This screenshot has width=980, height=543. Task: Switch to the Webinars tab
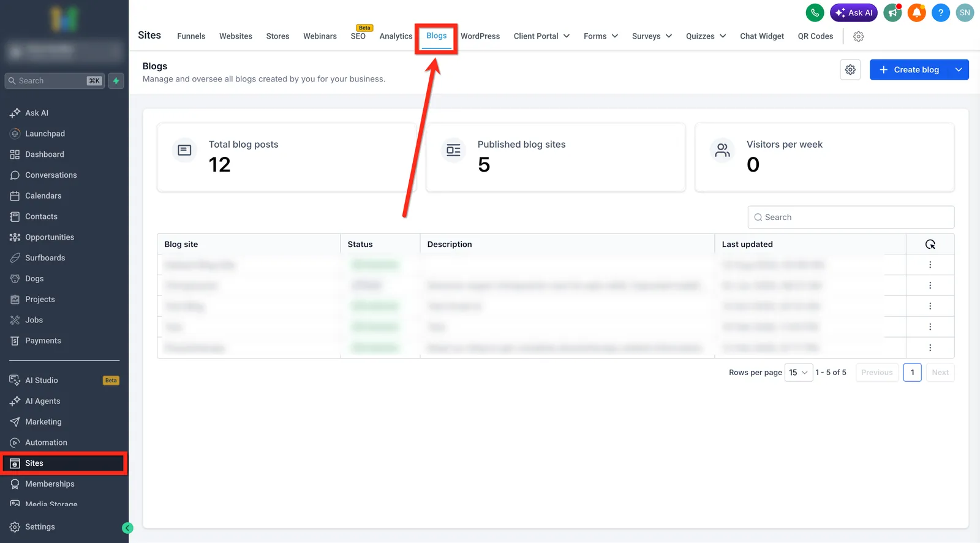pyautogui.click(x=320, y=36)
